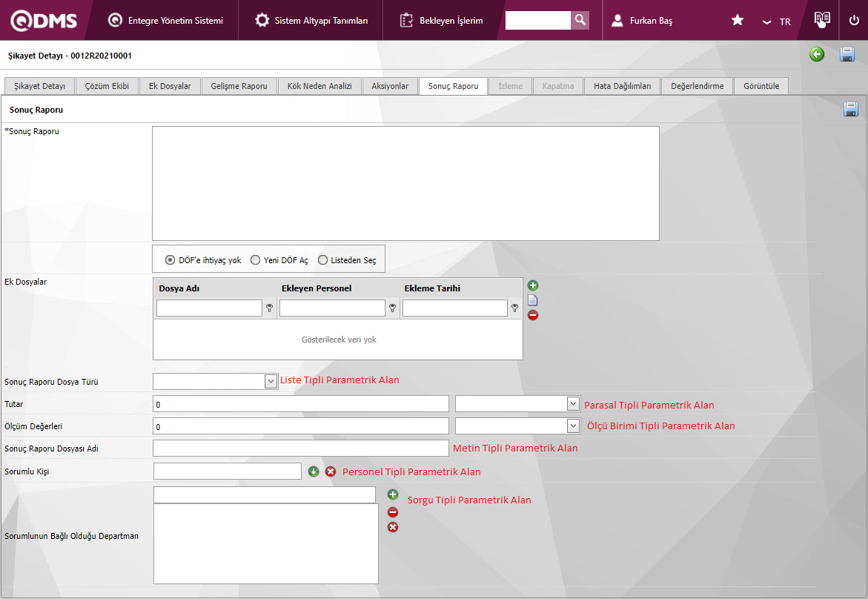
Task: Click the Furkan Baş user profile link
Action: click(x=643, y=21)
